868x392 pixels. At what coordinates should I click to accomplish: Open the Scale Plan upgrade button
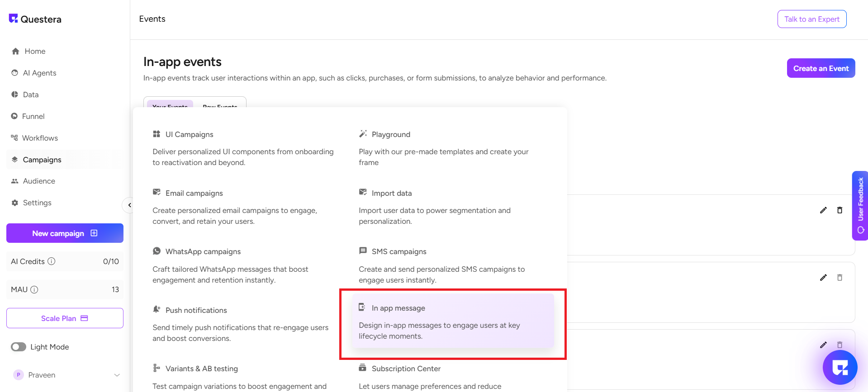65,318
